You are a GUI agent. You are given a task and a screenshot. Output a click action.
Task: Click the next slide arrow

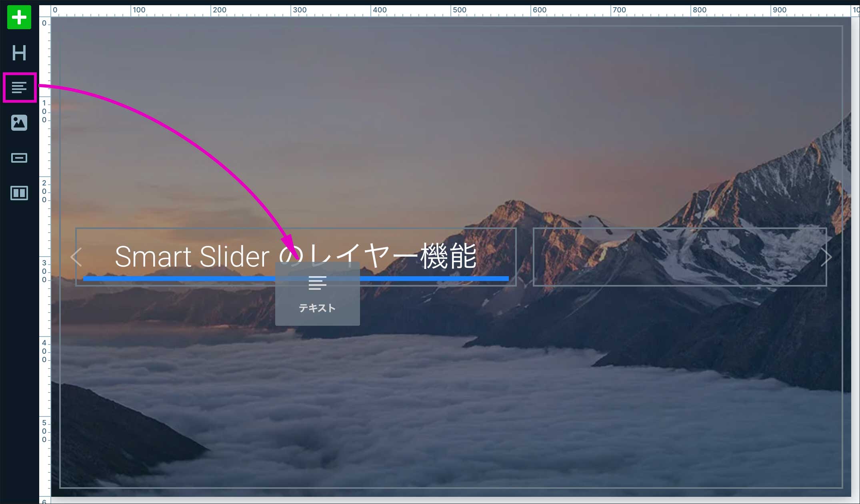click(x=826, y=257)
